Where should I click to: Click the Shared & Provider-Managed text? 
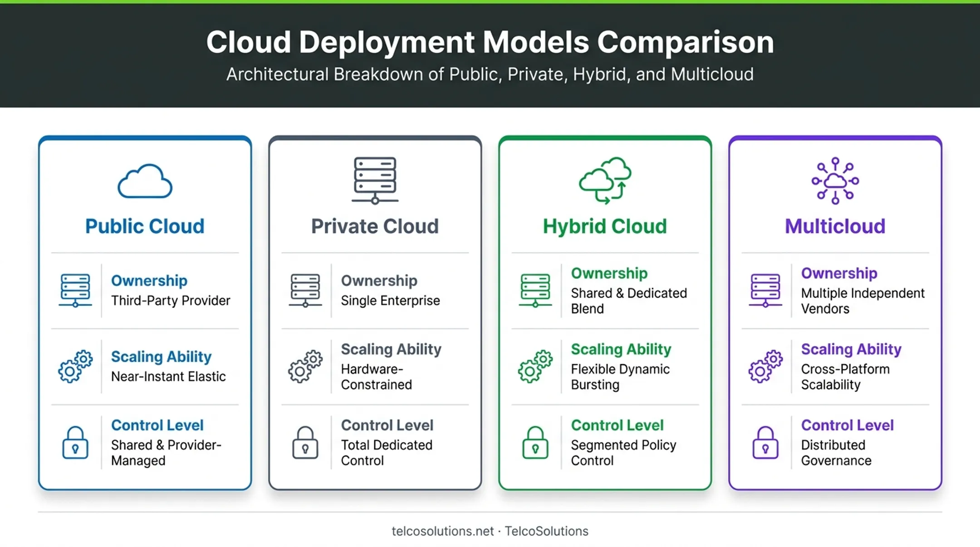166,453
